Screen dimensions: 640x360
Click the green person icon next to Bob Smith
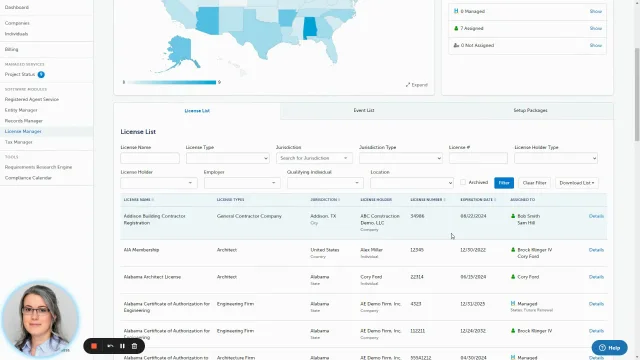513,216
